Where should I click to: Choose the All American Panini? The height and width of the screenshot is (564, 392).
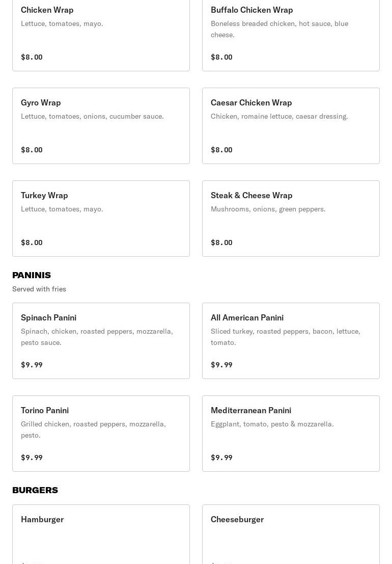(x=291, y=341)
